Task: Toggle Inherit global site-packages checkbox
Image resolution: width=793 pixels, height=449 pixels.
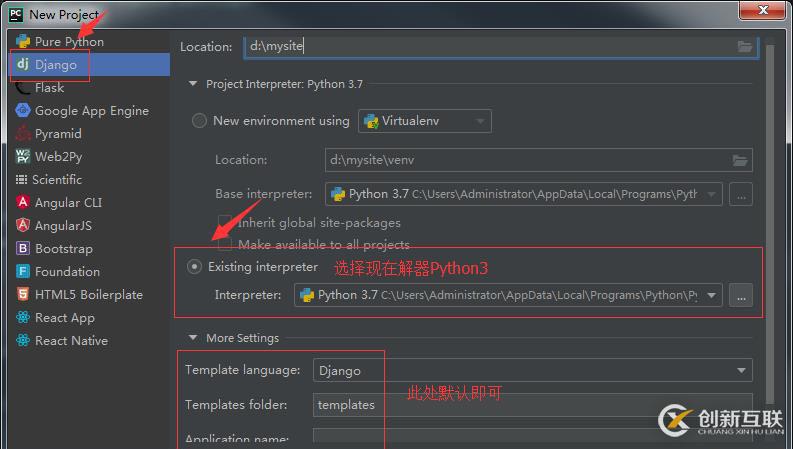Action: [x=225, y=222]
